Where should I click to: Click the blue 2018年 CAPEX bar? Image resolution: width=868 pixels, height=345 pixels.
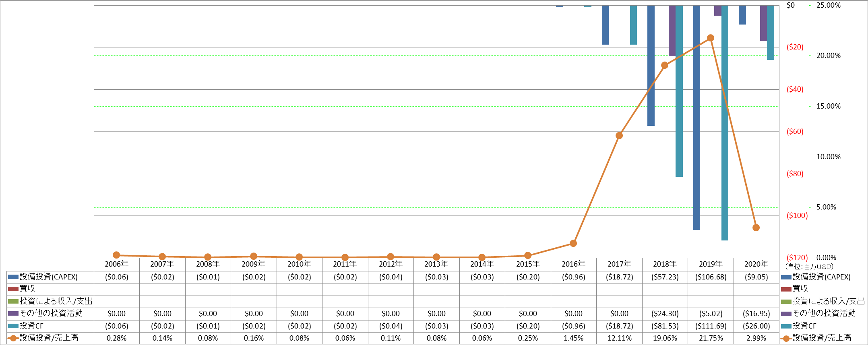click(651, 66)
